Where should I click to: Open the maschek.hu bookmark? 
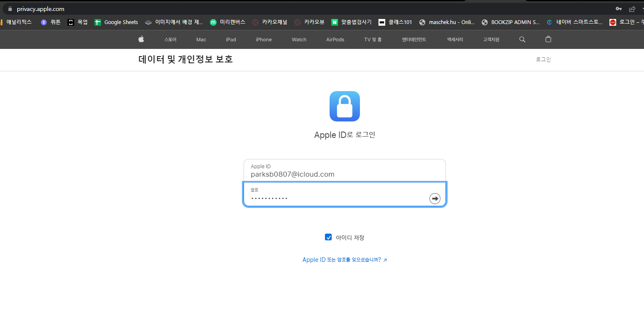(x=447, y=22)
